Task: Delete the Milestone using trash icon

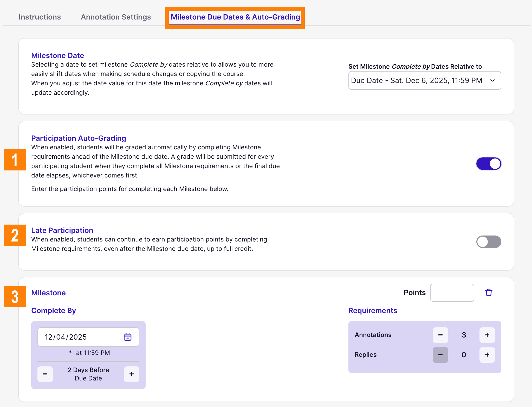Action: (489, 292)
